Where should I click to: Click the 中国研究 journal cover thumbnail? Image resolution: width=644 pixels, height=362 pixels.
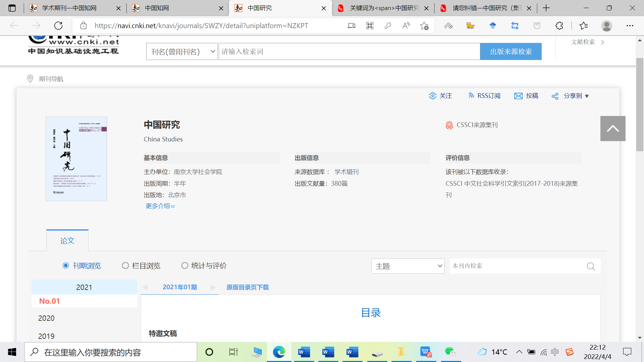pyautogui.click(x=76, y=159)
